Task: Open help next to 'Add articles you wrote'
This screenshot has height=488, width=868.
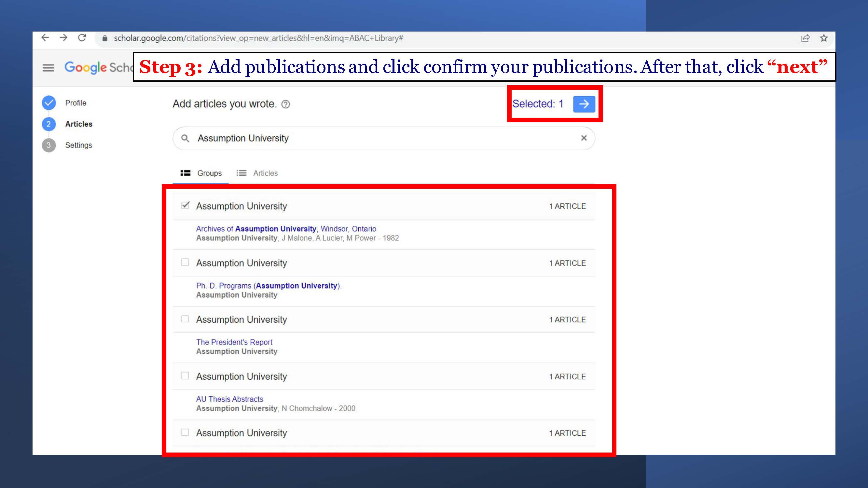Action: 286,104
